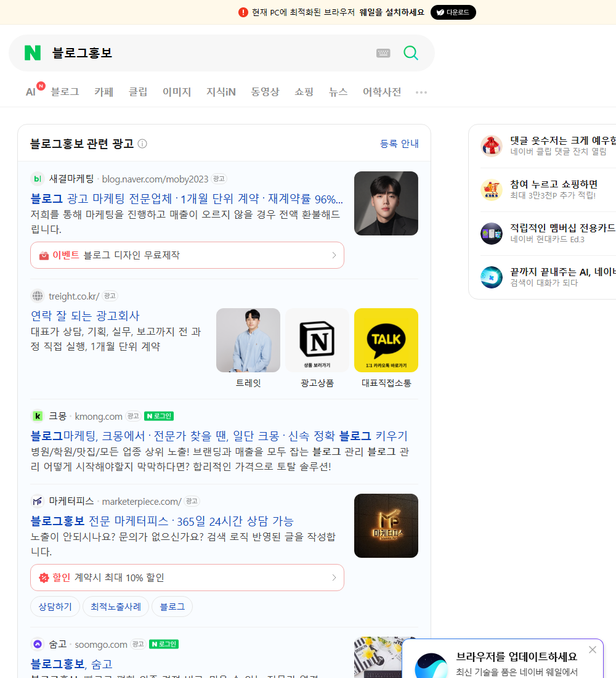Click the 마케터피스 favicon icon
Screen dimensions: 616x678
click(38, 501)
